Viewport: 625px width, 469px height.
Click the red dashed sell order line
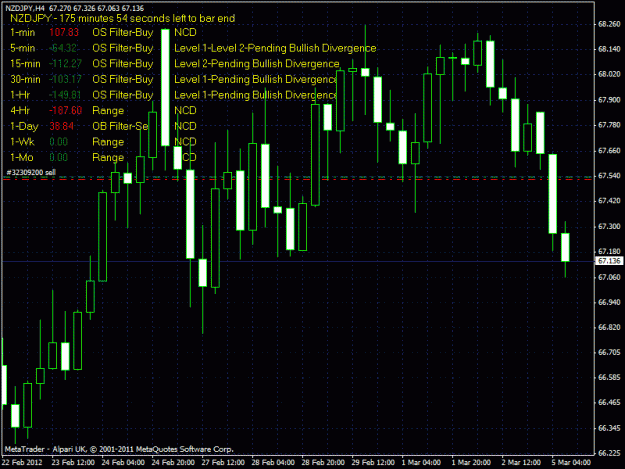pyautogui.click(x=297, y=180)
